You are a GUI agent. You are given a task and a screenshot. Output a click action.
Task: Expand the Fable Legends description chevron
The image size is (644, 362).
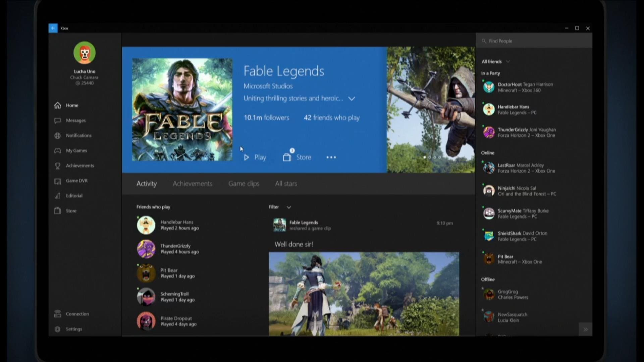352,99
